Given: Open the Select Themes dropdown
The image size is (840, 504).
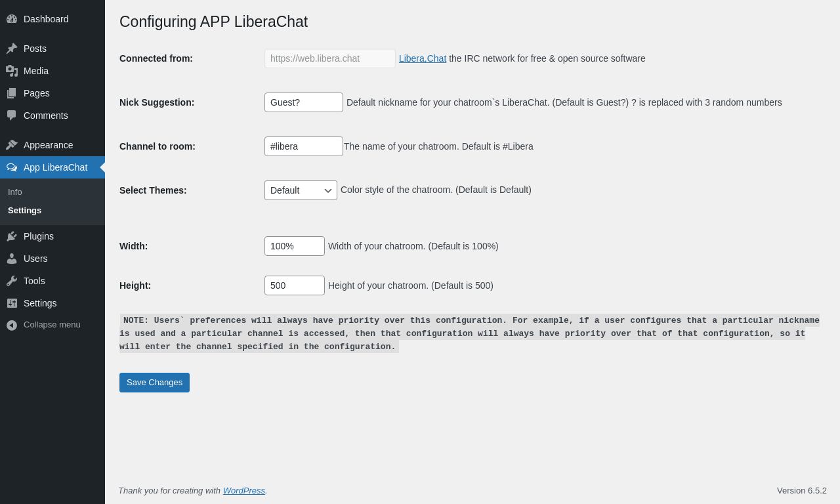Looking at the screenshot, I should pos(301,190).
